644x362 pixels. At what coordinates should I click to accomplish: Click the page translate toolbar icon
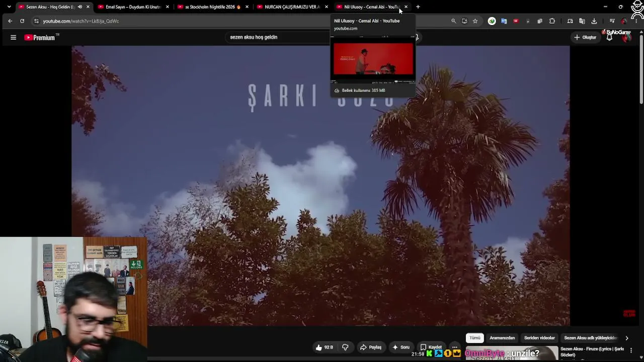[x=582, y=21]
